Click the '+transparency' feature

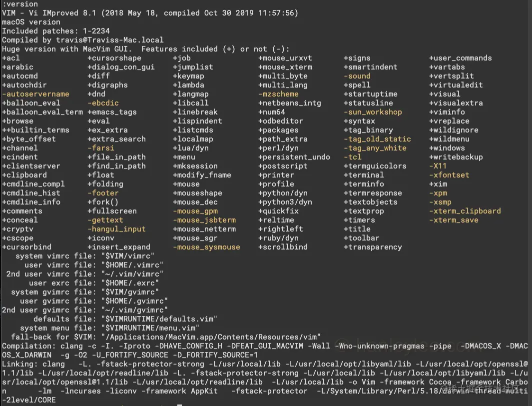(373, 247)
